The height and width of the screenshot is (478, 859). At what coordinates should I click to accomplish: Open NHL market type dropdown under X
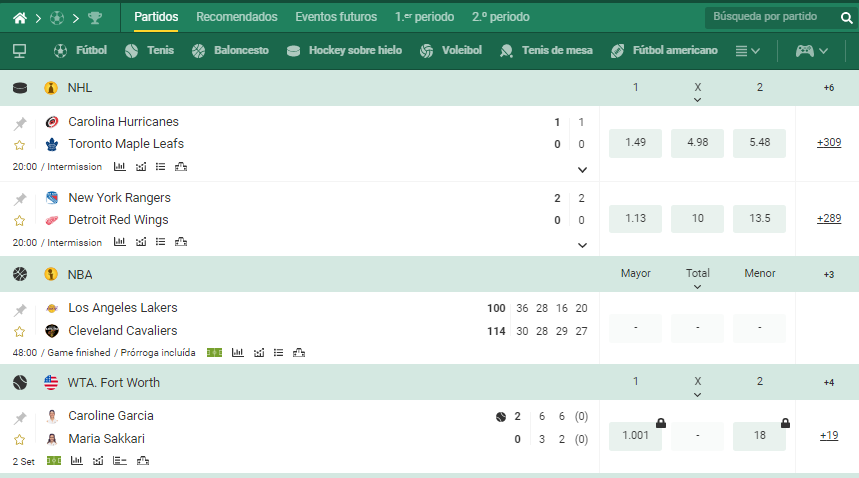tap(697, 100)
